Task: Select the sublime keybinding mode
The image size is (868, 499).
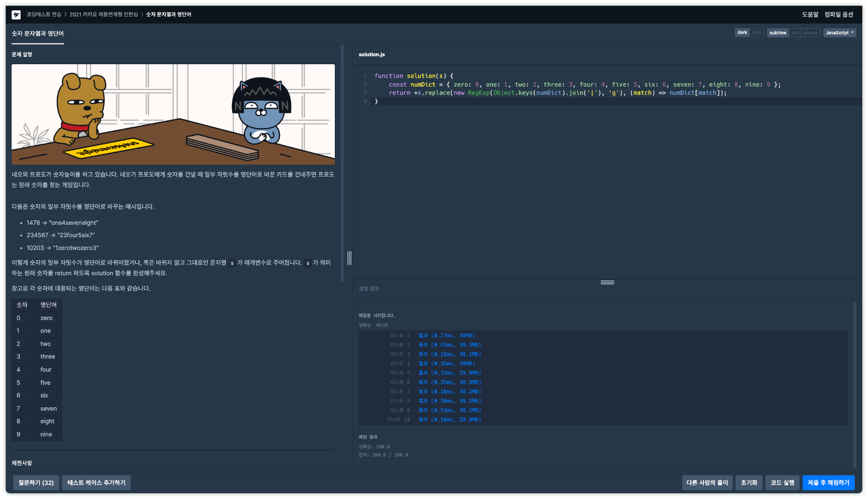Action: click(778, 33)
